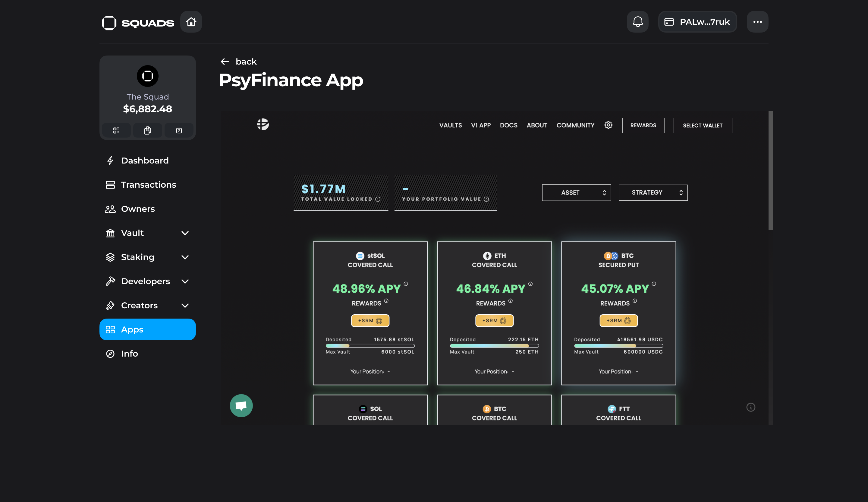Go to Transactions in sidebar

[148, 185]
